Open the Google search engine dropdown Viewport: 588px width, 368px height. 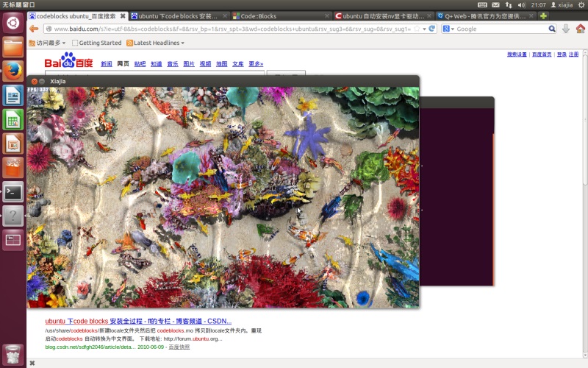click(448, 29)
